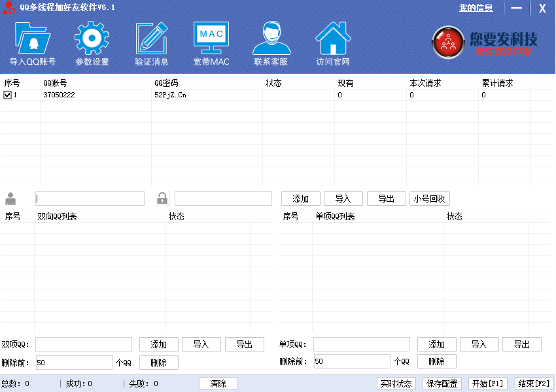Open the 参数设置 gear icon
Screen dimensions: 556x392
92,39
